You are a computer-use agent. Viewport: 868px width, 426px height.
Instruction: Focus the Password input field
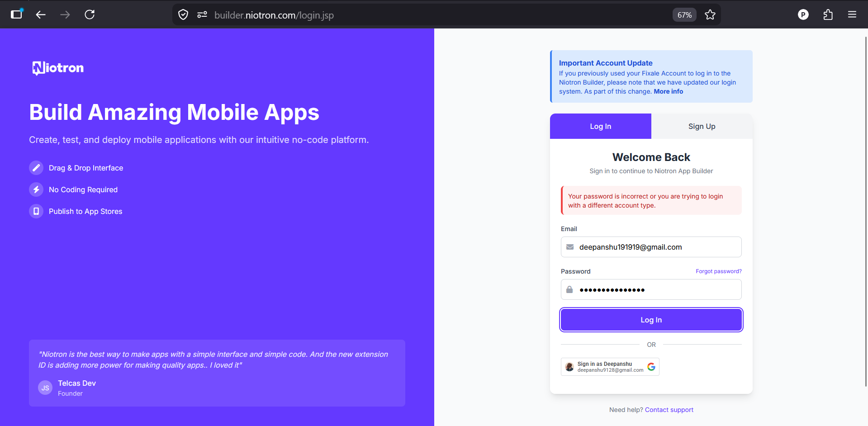pos(656,289)
